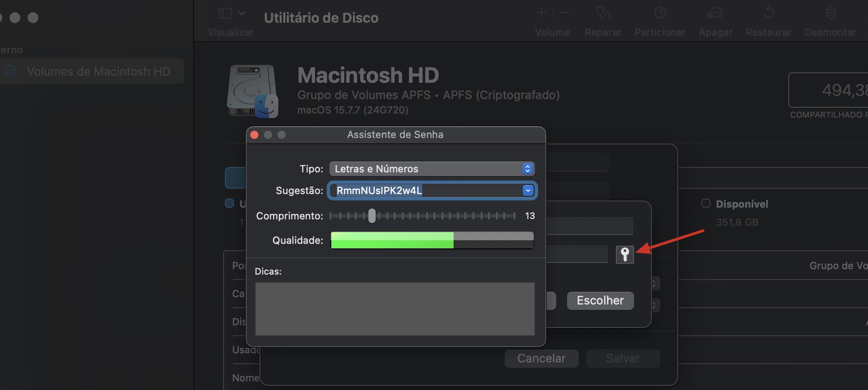The height and width of the screenshot is (390, 868).
Task: Click the Desmontar eject toolbar icon
Action: coord(830,13)
